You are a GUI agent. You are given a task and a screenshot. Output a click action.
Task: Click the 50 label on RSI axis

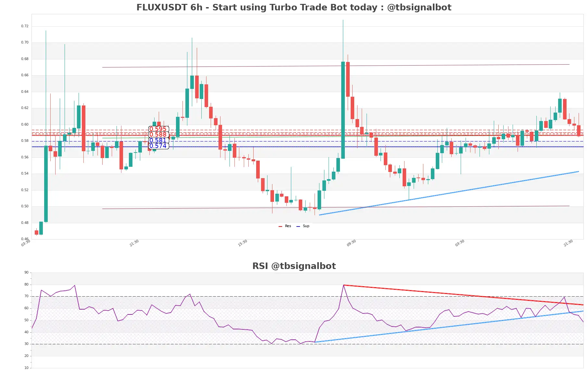click(26, 320)
